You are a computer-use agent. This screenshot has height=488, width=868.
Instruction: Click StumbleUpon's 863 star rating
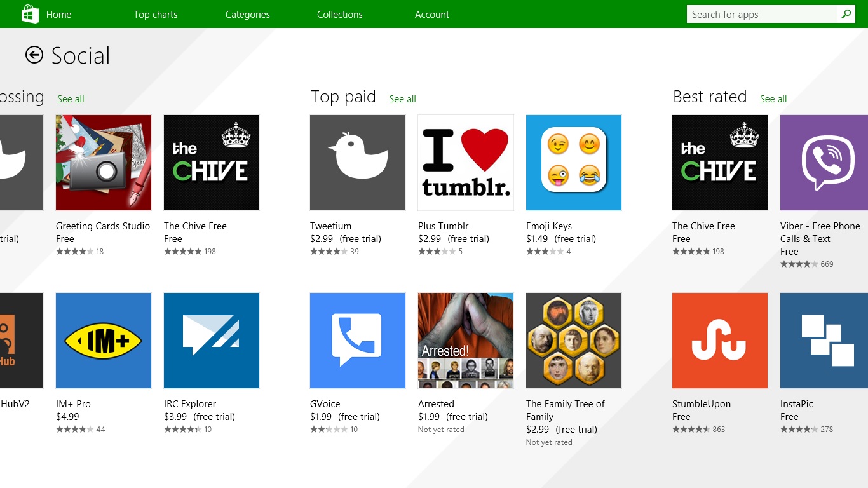click(x=699, y=430)
